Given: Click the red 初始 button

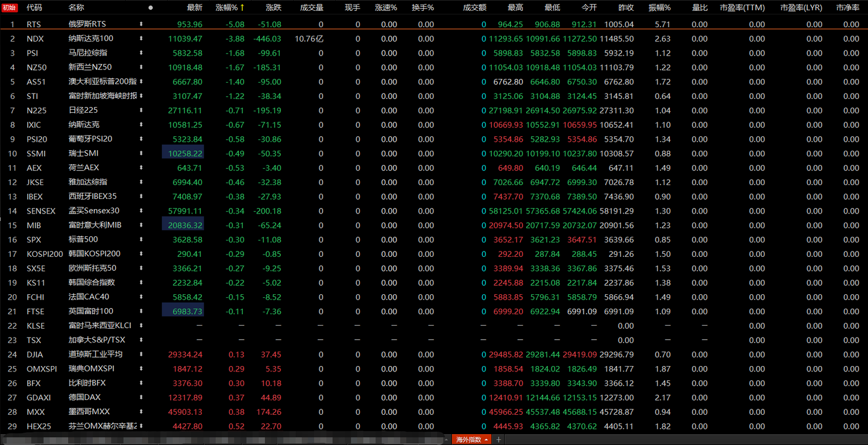Looking at the screenshot, I should [10, 8].
